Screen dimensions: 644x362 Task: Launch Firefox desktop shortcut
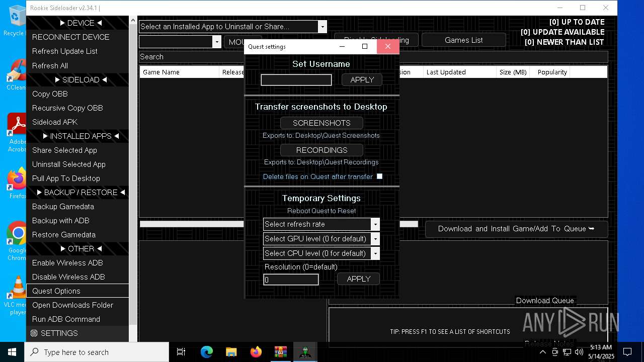16,183
